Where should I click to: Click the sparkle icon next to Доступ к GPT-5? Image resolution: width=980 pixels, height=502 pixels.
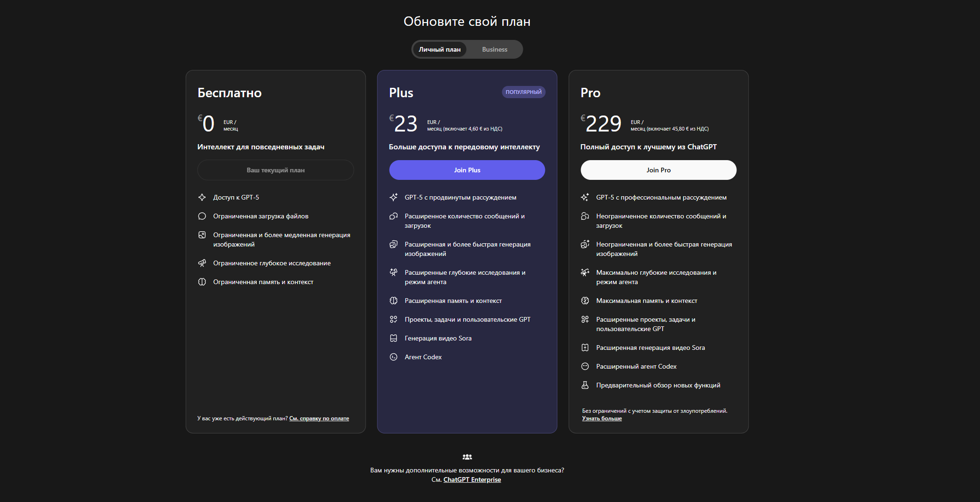click(x=202, y=197)
